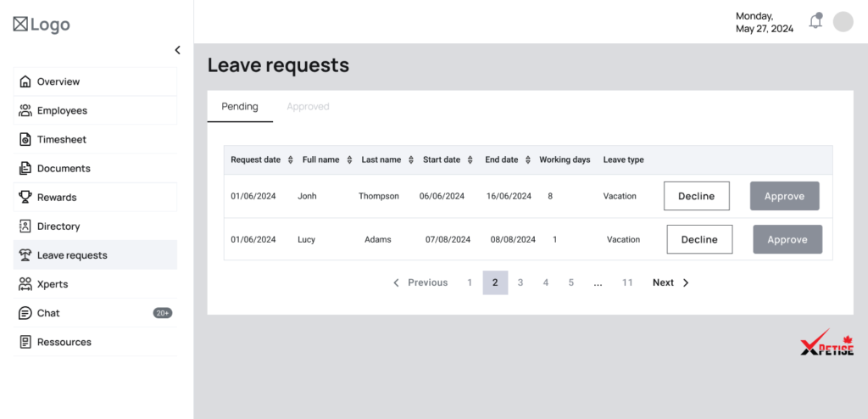Click the Rewards trophy icon
This screenshot has height=419, width=868.
click(x=25, y=198)
